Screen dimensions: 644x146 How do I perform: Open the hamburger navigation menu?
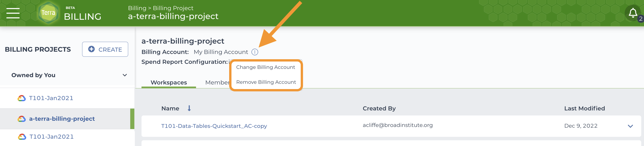point(13,13)
